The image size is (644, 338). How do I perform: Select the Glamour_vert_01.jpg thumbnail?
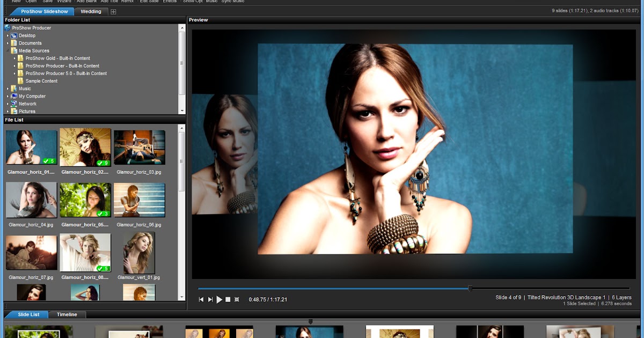pyautogui.click(x=139, y=252)
